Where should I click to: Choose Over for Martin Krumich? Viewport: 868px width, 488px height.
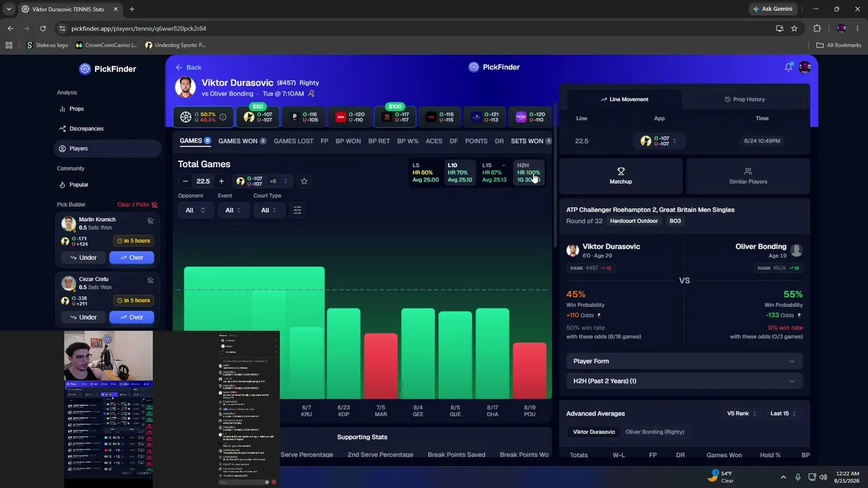coord(132,258)
